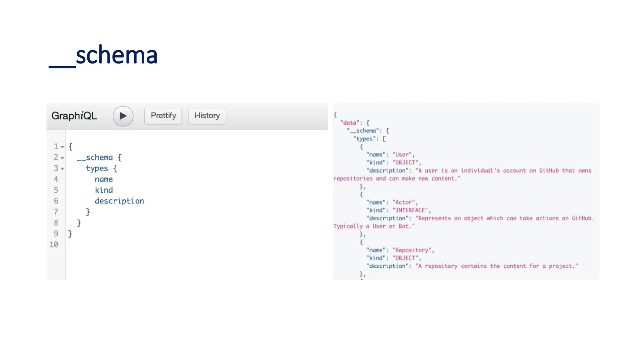Collapse the fold arrow on line 1
Viewport: 644px width, 362px height.
point(63,147)
